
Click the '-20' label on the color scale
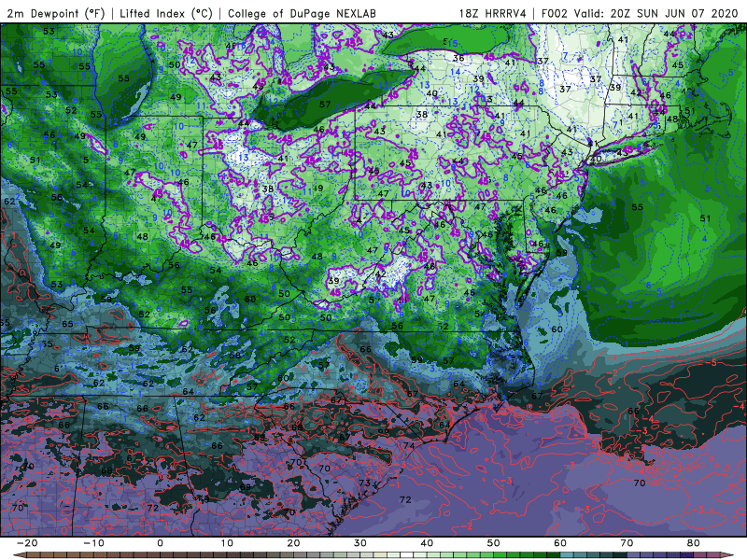coord(27,543)
